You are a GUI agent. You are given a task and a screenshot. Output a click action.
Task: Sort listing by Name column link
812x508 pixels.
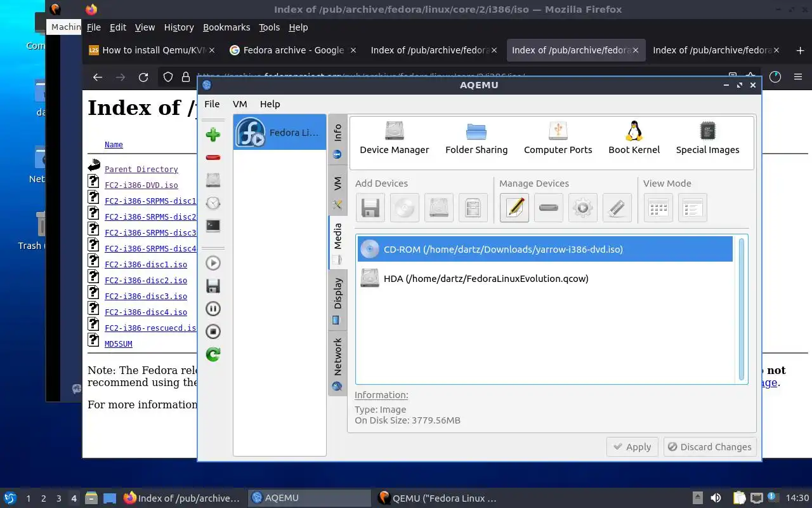(x=114, y=145)
